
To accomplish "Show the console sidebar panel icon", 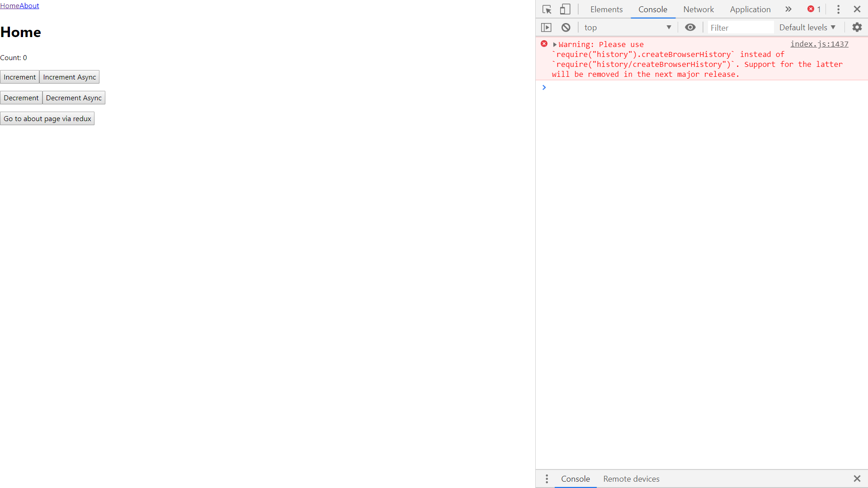I will coord(546,28).
